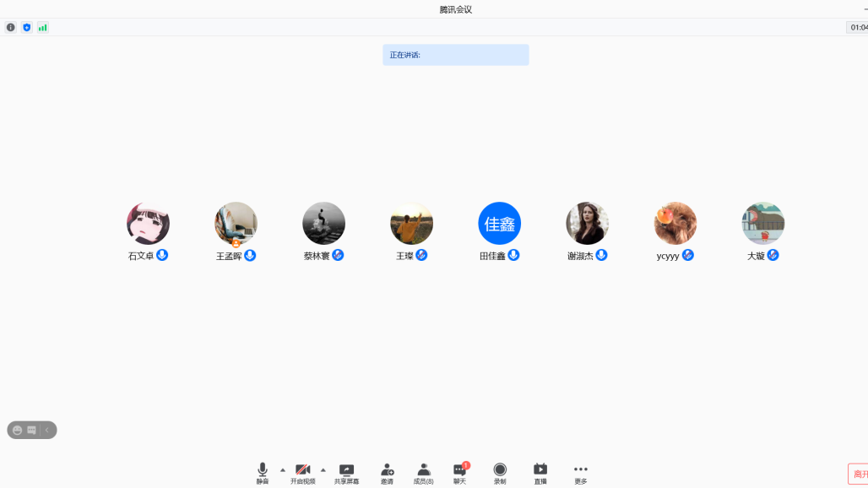Toggle 录制 meeting recording
The image size is (868, 488).
(500, 472)
